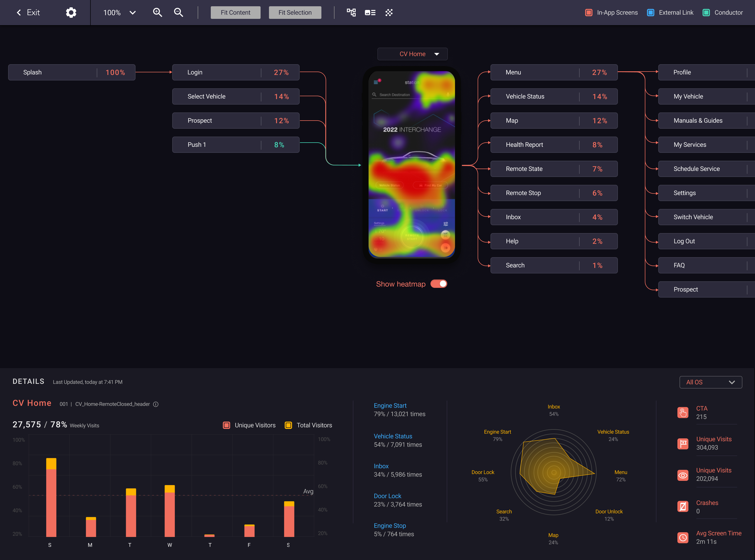Switch to hierarchy tree layout icon
The height and width of the screenshot is (560, 755).
click(351, 13)
